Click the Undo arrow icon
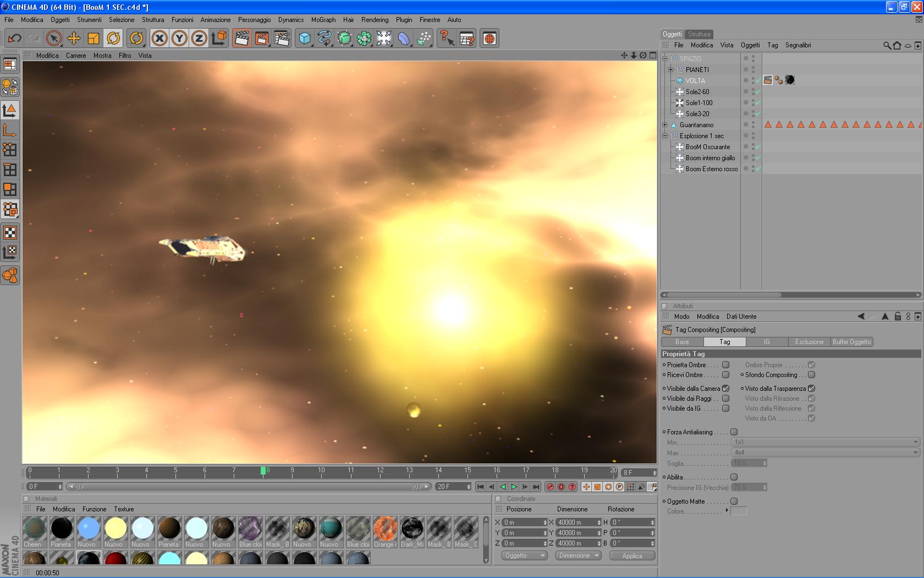The width and height of the screenshot is (924, 578). pyautogui.click(x=14, y=38)
